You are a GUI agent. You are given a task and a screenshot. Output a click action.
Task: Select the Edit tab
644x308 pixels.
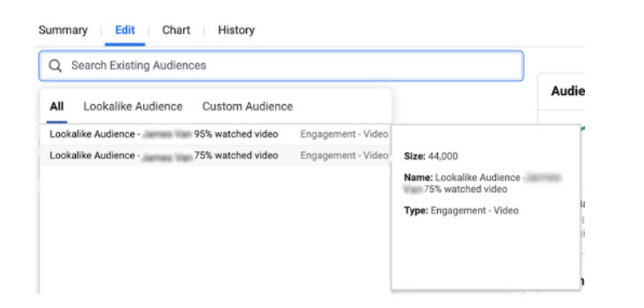(125, 30)
